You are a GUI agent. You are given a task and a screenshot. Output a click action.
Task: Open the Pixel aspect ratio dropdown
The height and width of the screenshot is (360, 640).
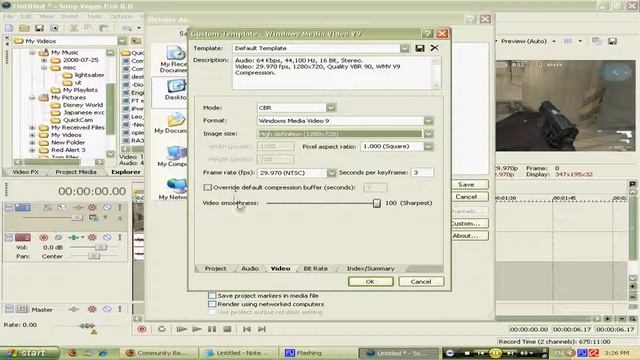click(x=428, y=147)
